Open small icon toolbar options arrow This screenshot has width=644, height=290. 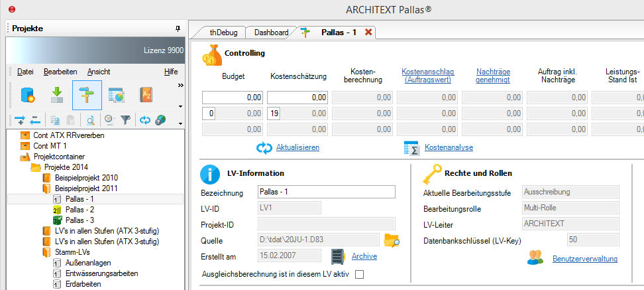180,123
